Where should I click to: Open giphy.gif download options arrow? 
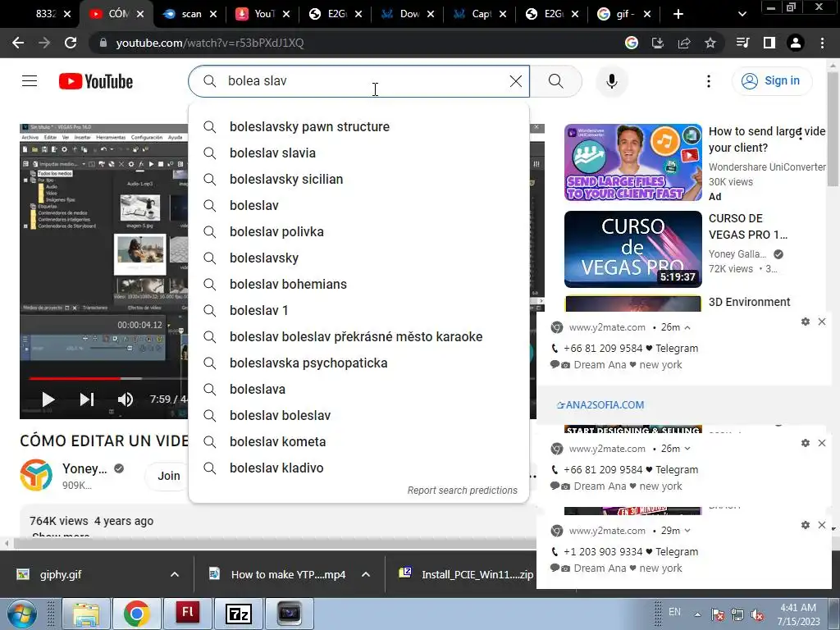175,574
